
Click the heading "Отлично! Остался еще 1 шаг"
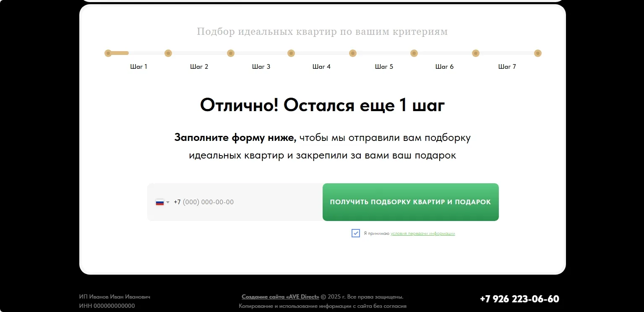click(x=322, y=105)
